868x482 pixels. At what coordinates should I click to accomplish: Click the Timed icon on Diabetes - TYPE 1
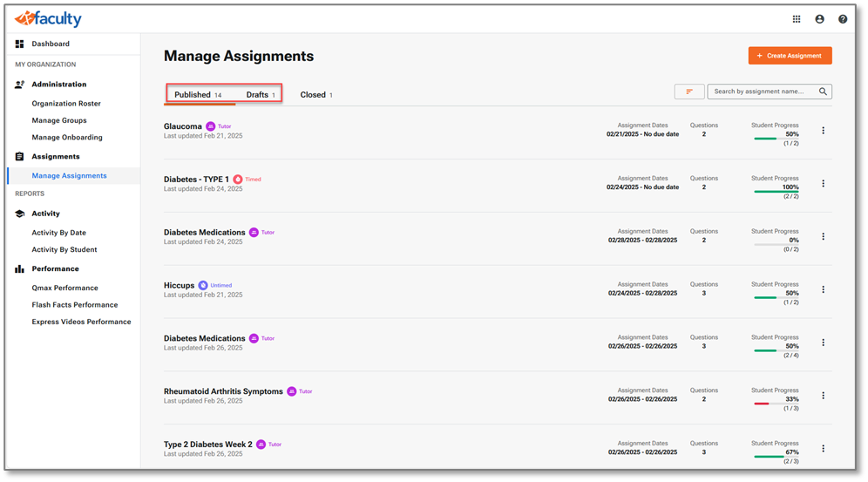click(x=238, y=180)
